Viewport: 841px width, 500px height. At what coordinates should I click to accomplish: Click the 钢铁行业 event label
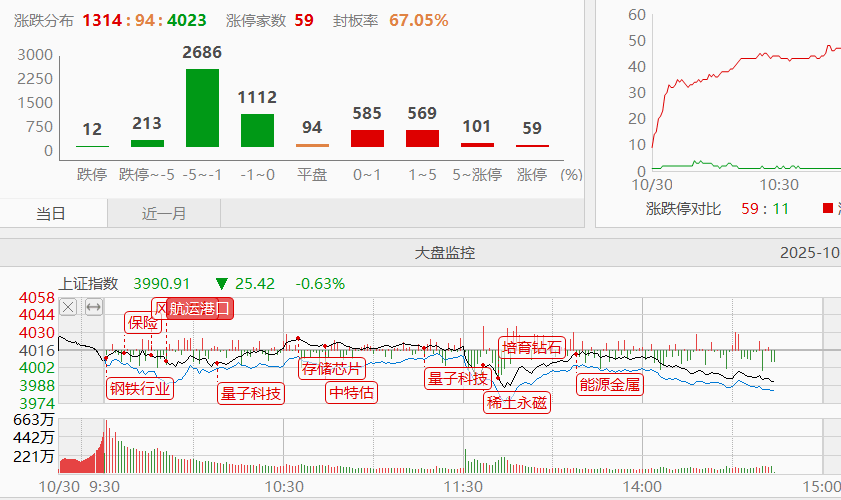pyautogui.click(x=140, y=389)
